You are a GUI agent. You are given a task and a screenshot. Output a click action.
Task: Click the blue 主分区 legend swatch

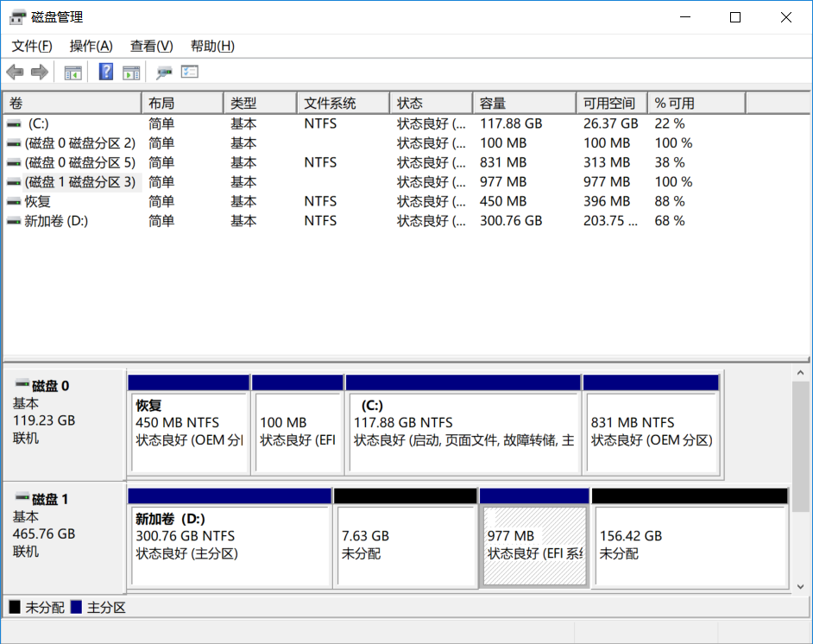pyautogui.click(x=76, y=607)
